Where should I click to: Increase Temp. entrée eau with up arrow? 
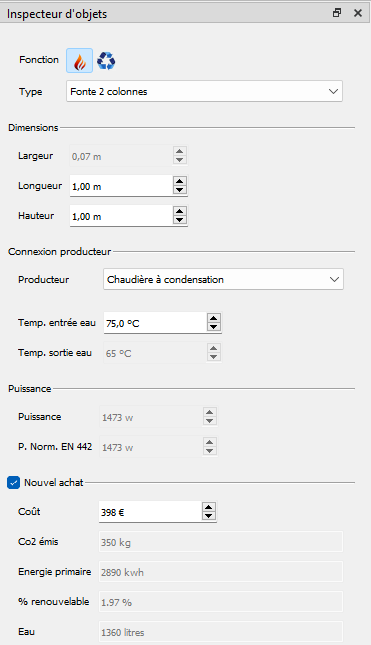[x=213, y=318]
